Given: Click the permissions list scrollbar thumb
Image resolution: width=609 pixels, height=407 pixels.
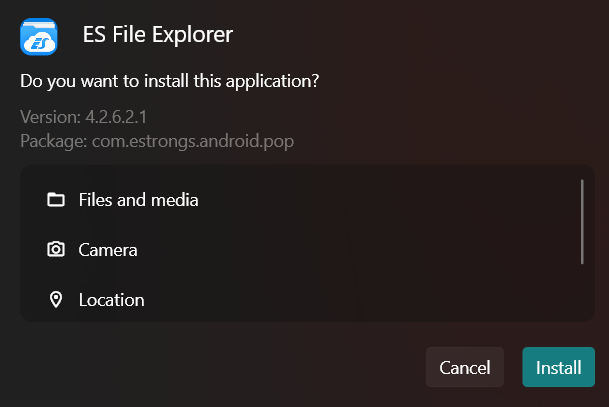Looking at the screenshot, I should click(582, 221).
